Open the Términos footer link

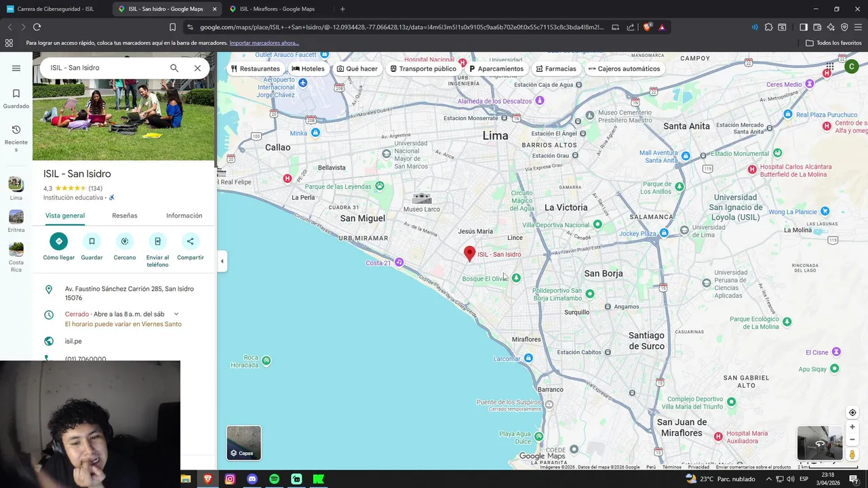pyautogui.click(x=672, y=467)
